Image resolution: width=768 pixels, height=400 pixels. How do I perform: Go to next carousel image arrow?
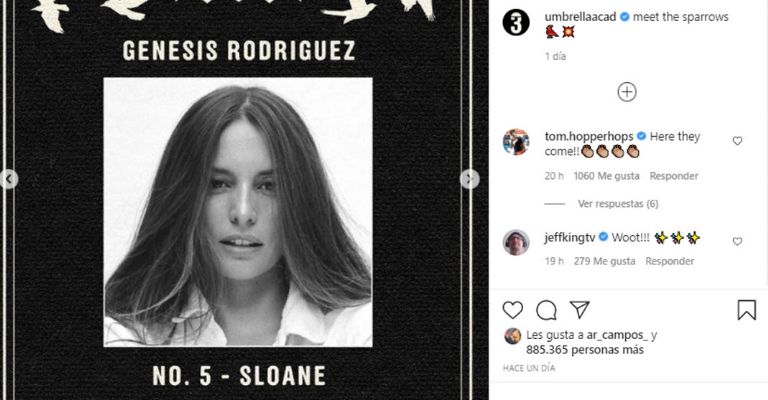469,179
